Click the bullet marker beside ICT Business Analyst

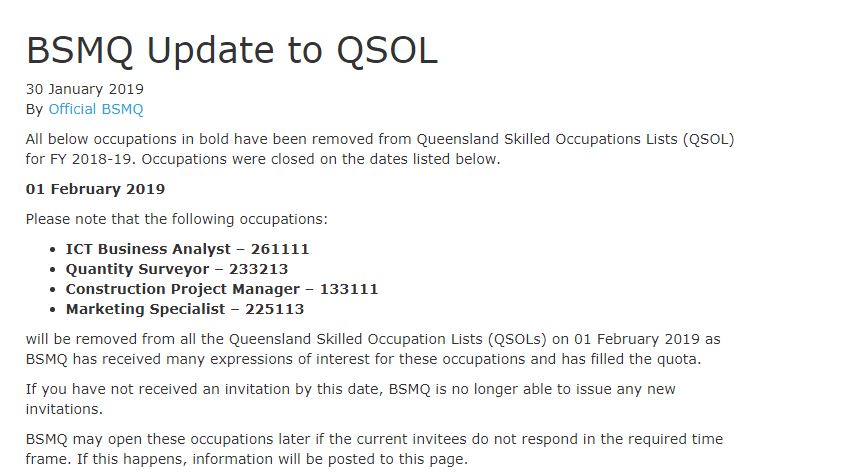52,250
